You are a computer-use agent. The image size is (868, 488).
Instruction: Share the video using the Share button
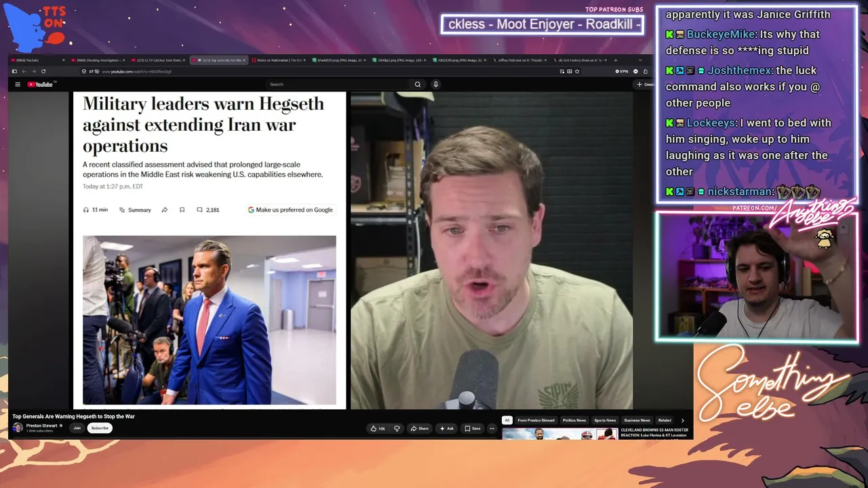pos(420,428)
